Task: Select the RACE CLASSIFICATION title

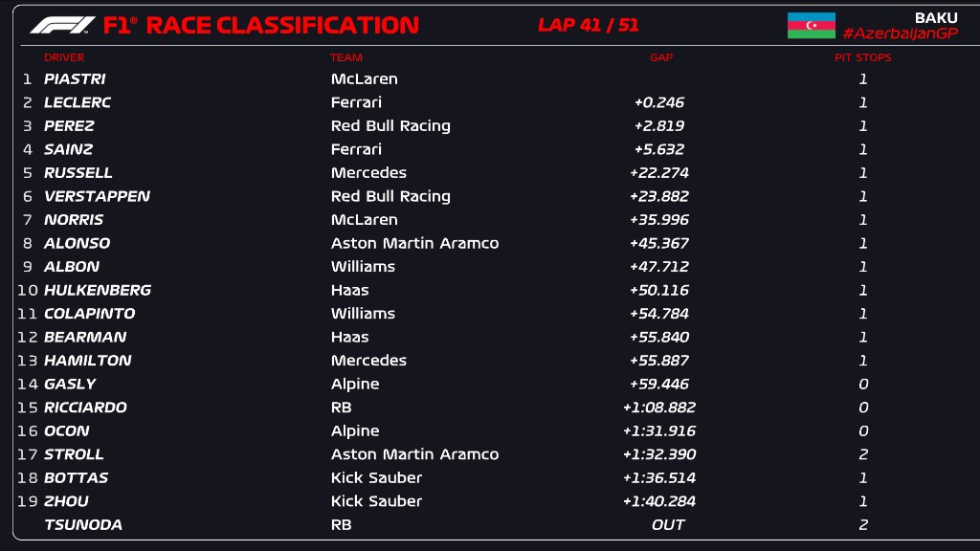Action: pyautogui.click(x=282, y=26)
